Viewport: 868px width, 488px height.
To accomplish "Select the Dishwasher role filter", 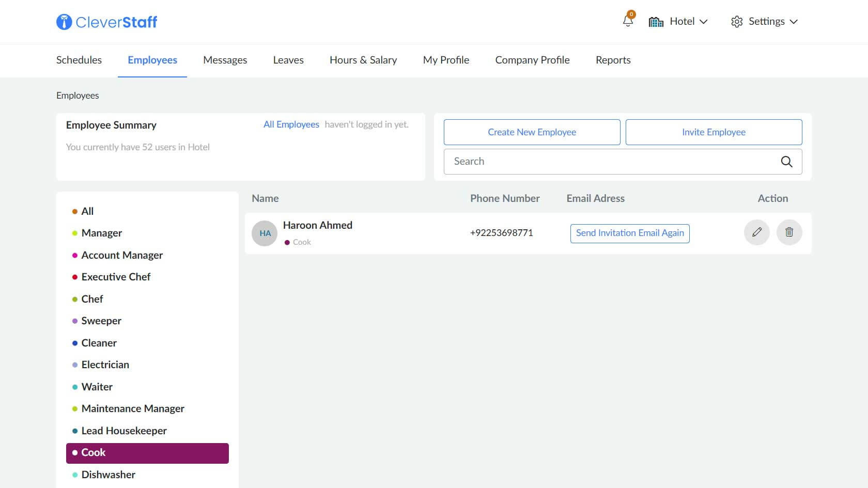I will 108,475.
